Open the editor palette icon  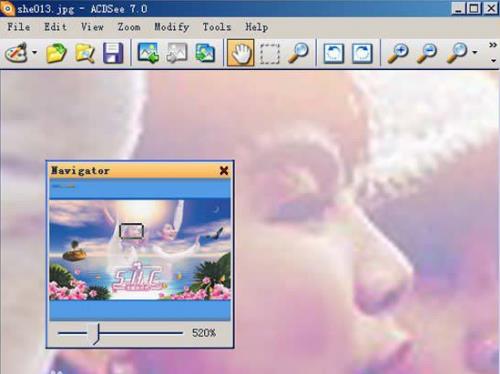point(16,53)
